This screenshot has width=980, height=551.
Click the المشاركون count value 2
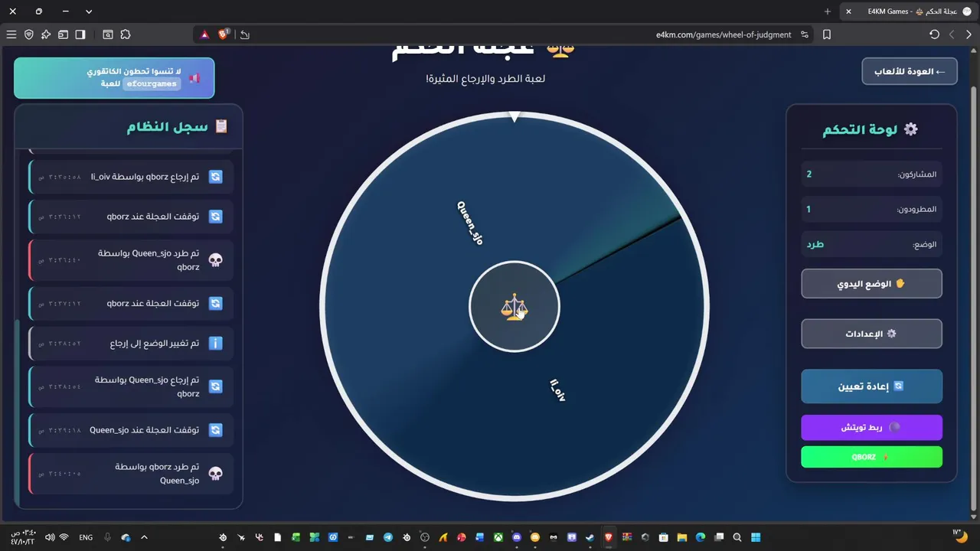pyautogui.click(x=808, y=174)
